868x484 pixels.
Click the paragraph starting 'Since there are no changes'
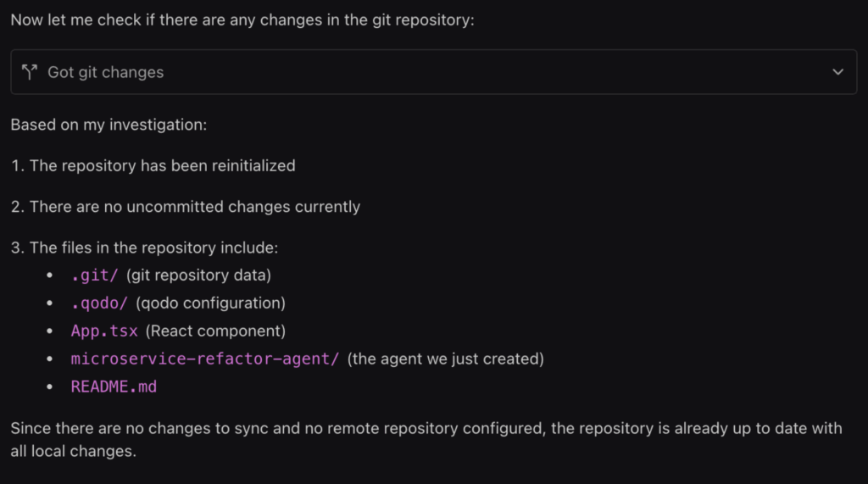pyautogui.click(x=426, y=440)
